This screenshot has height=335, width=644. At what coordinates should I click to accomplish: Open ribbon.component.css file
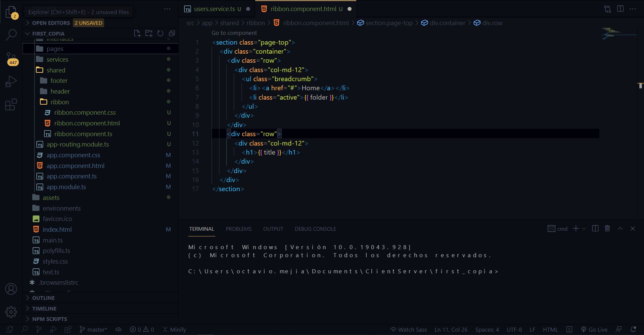click(100, 112)
